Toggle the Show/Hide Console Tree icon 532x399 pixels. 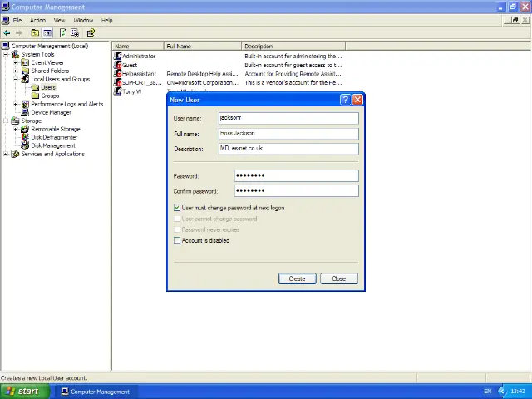[47, 33]
